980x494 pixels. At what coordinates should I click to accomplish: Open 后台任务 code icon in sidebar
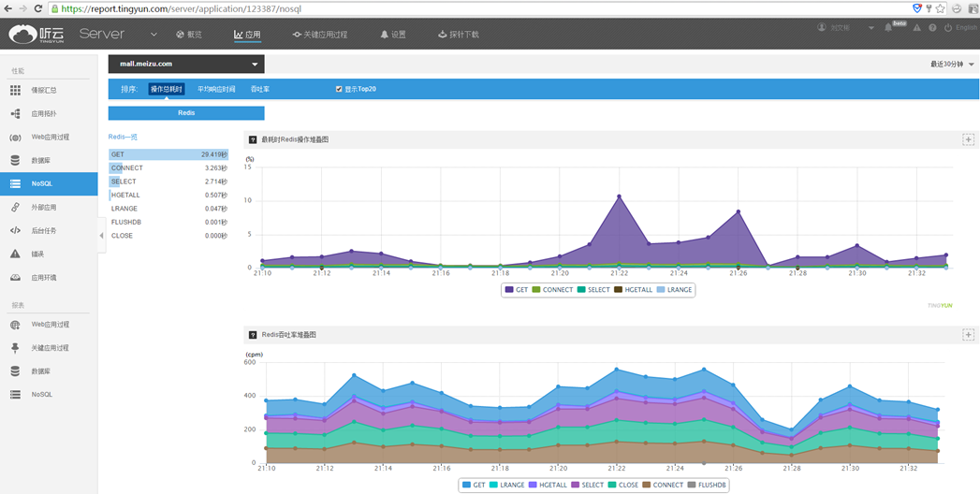(x=15, y=230)
